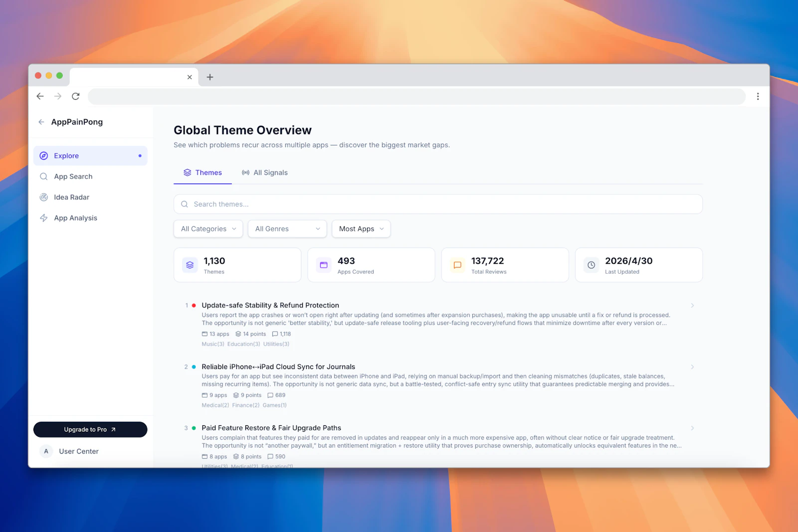Open User Center
The width and height of the screenshot is (798, 532).
point(79,451)
